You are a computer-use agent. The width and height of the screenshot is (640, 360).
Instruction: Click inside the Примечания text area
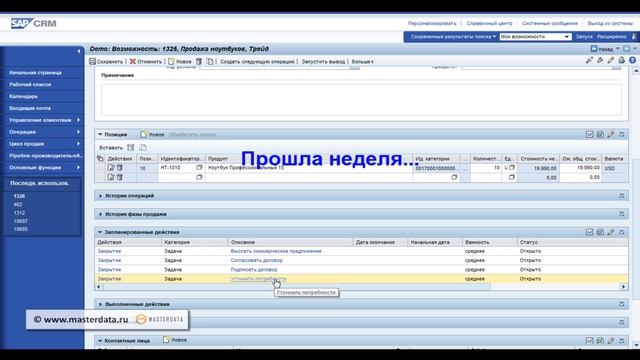pos(362,100)
